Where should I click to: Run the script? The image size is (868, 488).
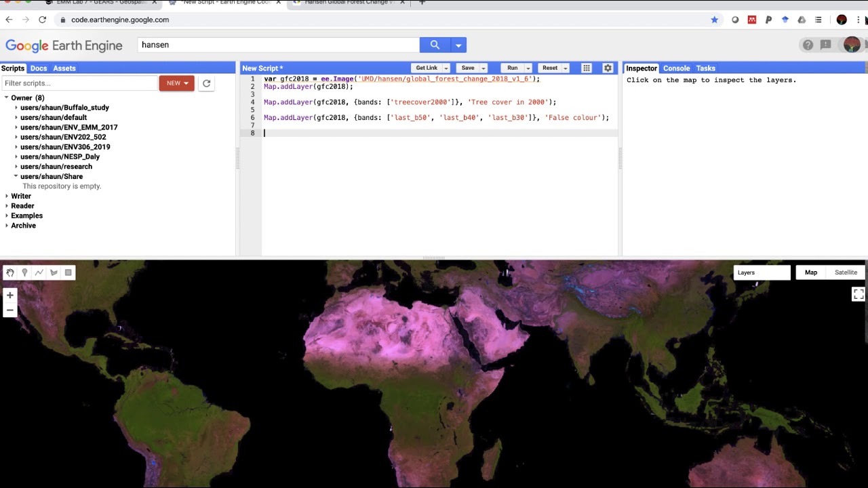[513, 68]
